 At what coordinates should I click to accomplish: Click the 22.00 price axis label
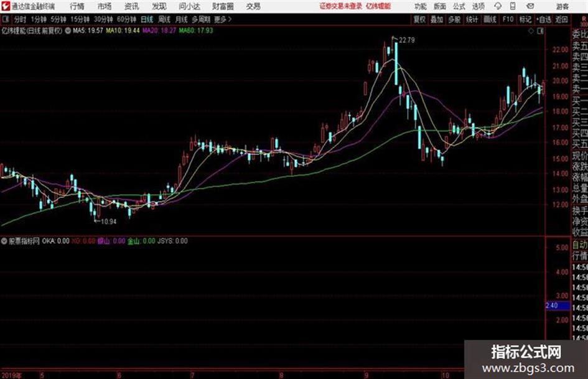[560, 50]
